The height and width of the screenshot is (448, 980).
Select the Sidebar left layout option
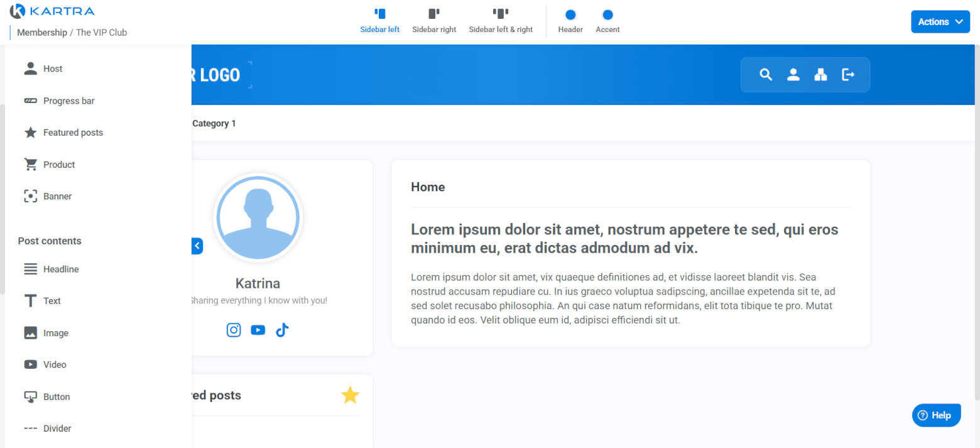[379, 21]
